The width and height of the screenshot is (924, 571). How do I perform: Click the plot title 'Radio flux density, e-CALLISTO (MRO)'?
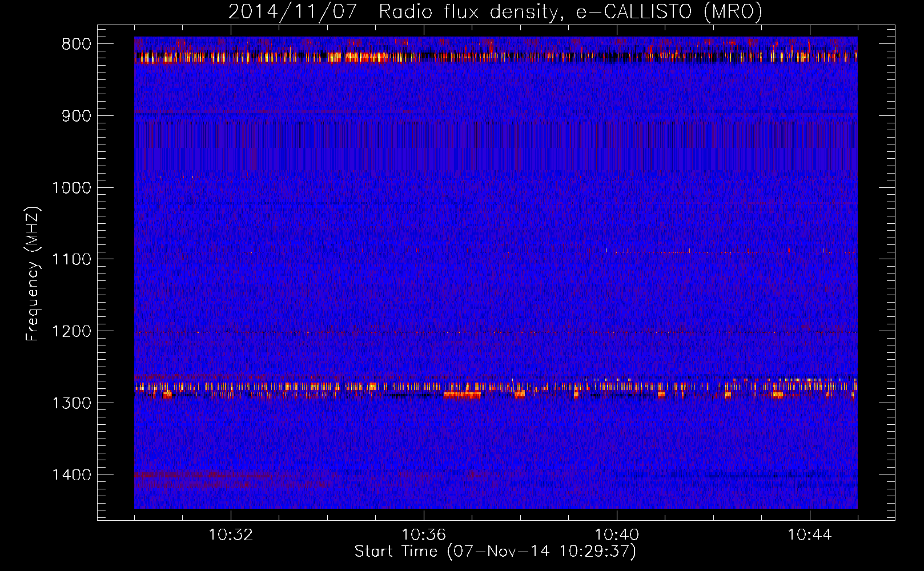click(570, 11)
